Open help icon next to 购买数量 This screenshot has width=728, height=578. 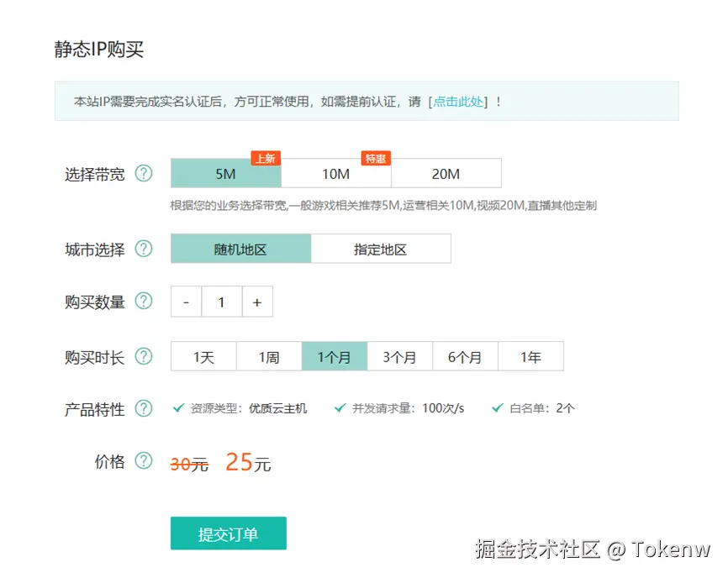(144, 301)
